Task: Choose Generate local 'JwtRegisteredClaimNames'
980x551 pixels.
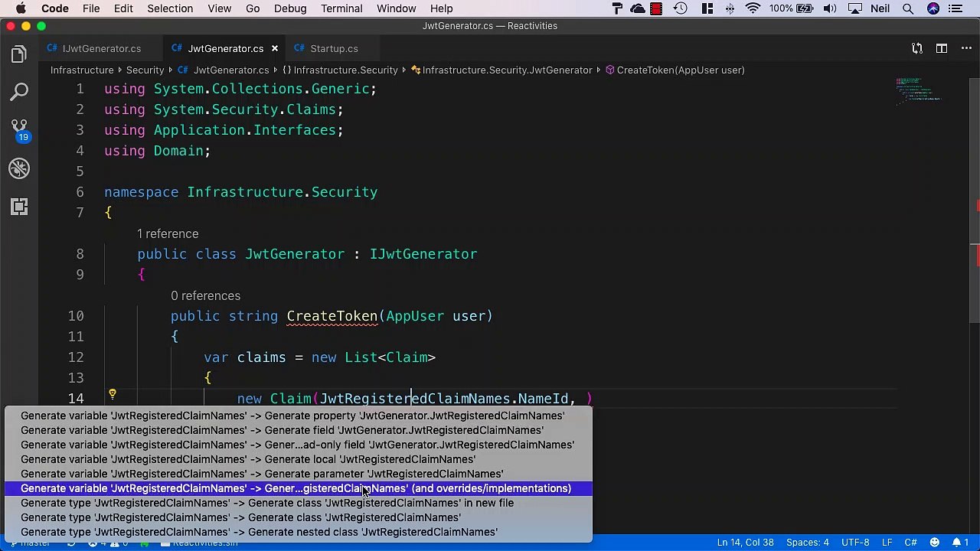Action: point(299,459)
